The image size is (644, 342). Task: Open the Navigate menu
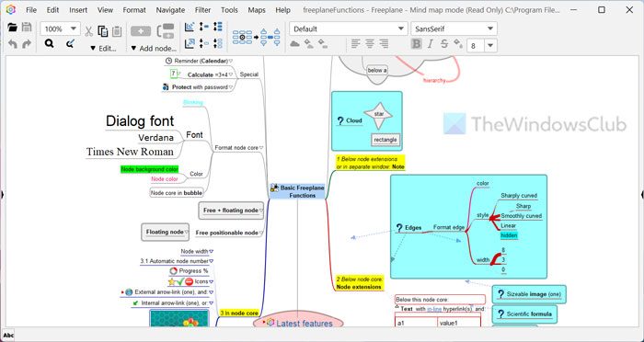point(170,10)
